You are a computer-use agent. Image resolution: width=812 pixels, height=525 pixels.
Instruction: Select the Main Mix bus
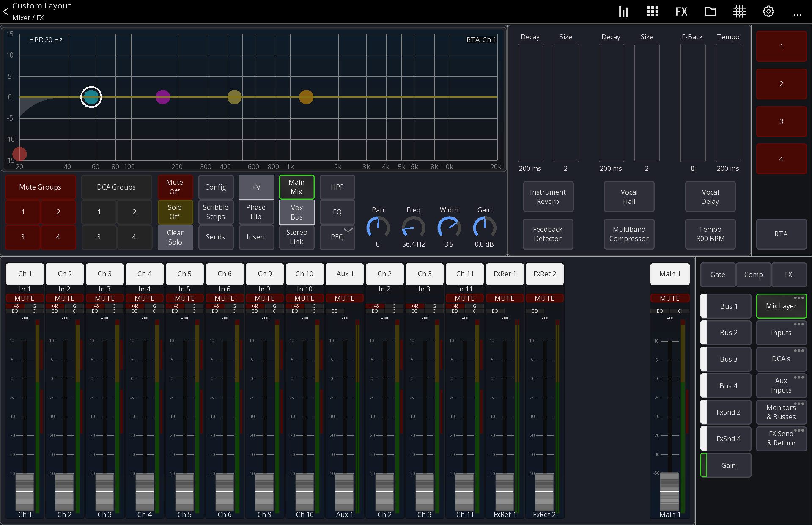click(296, 187)
